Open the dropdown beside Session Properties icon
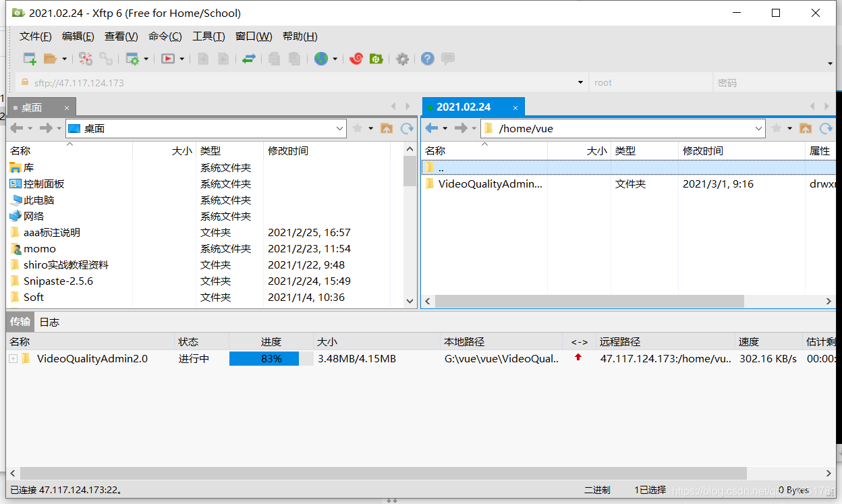 coord(146,59)
